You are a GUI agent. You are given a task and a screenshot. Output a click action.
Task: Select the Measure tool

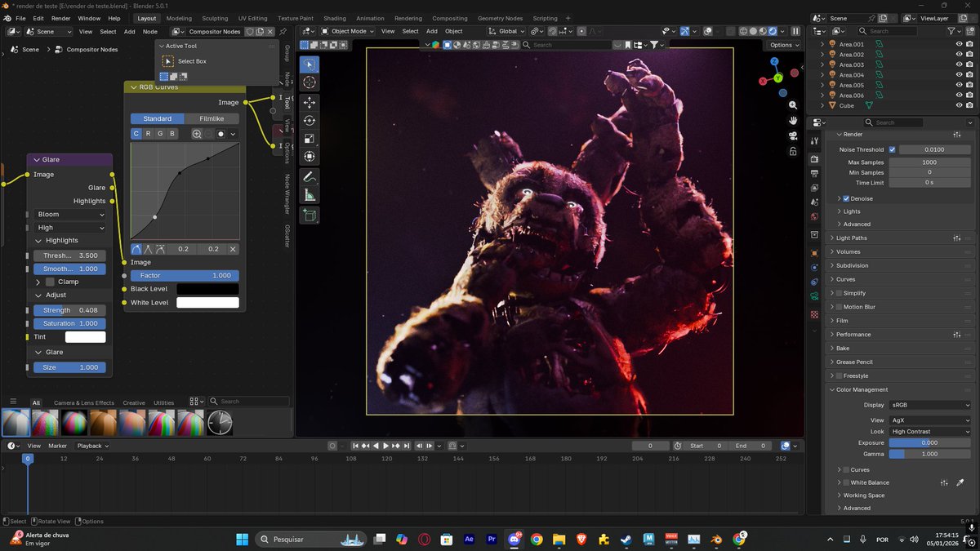point(310,194)
